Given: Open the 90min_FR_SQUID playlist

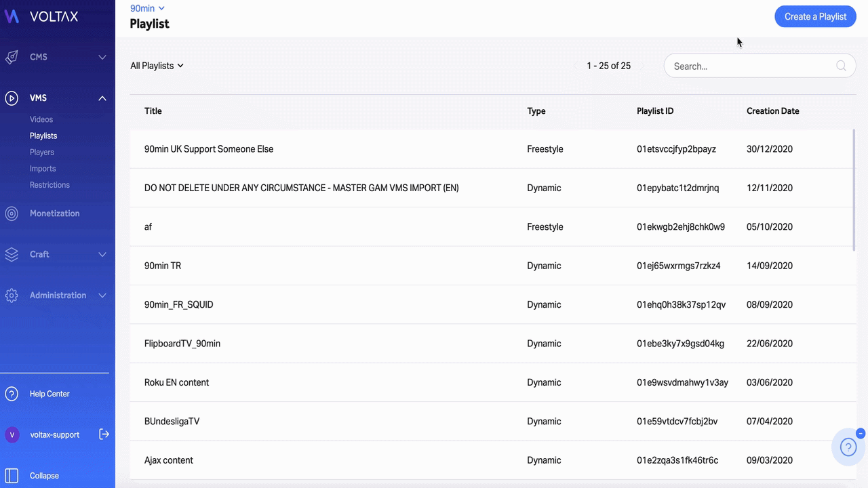Looking at the screenshot, I should [179, 305].
